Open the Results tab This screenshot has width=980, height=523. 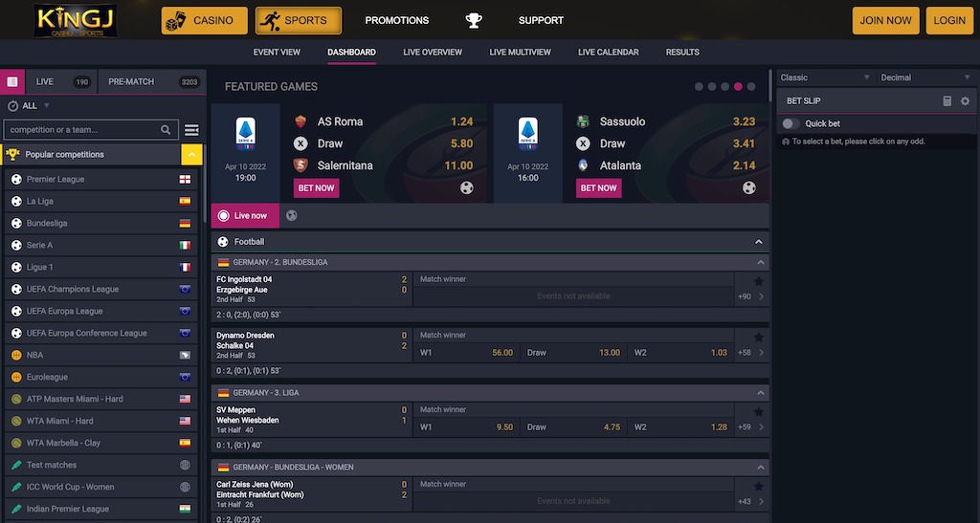coord(682,53)
